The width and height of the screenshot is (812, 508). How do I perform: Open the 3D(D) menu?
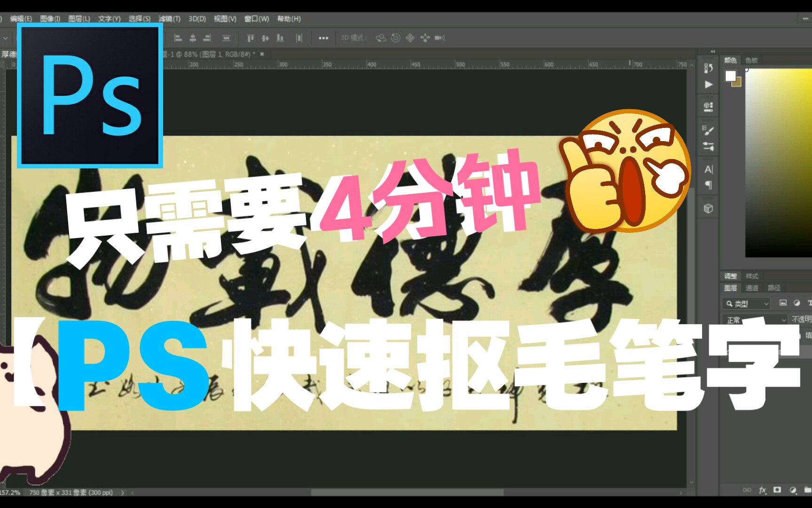click(x=197, y=19)
